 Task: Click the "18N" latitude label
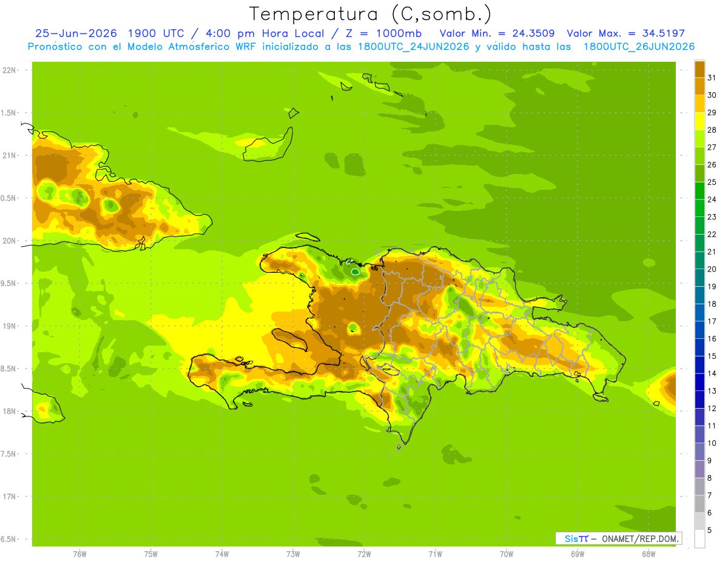[x=9, y=412]
